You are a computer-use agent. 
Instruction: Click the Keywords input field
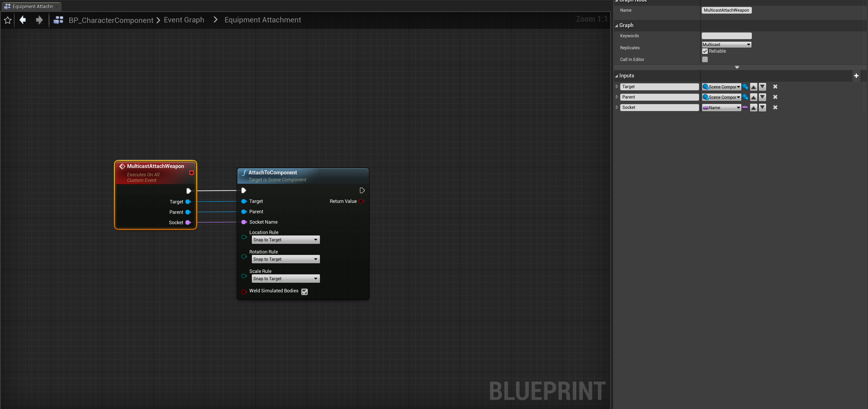coord(726,36)
